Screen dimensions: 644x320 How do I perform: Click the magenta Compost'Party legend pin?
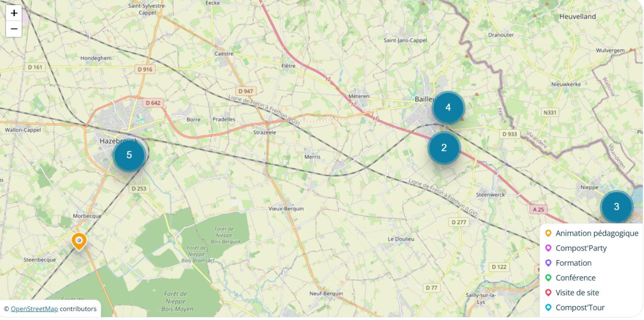[548, 248]
